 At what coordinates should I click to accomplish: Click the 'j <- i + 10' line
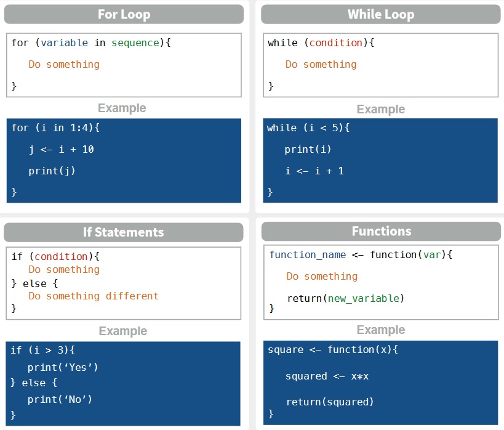[61, 150]
